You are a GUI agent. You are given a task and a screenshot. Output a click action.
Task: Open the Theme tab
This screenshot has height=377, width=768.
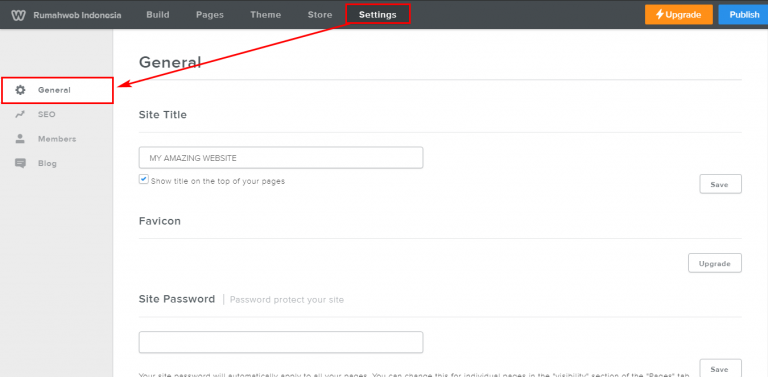coord(265,15)
